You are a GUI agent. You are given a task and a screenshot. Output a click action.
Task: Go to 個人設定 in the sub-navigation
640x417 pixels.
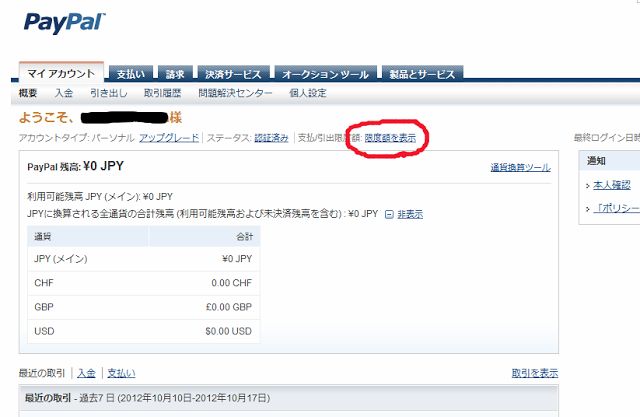[308, 93]
